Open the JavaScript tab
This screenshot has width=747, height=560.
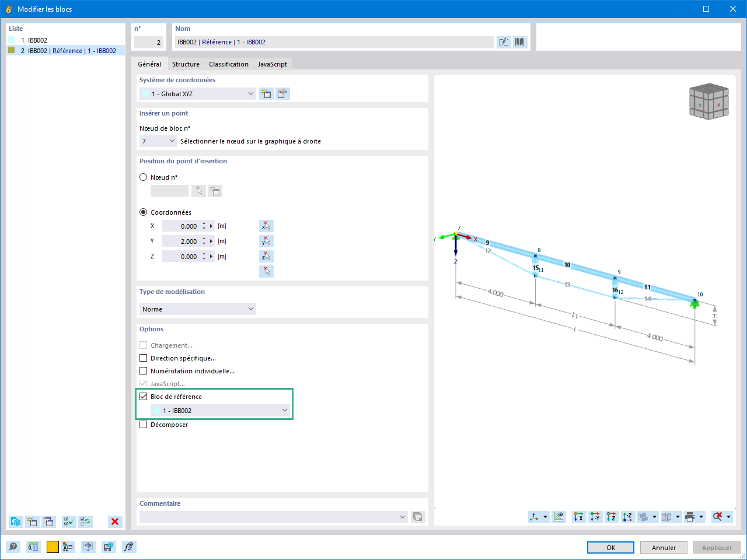tap(273, 64)
